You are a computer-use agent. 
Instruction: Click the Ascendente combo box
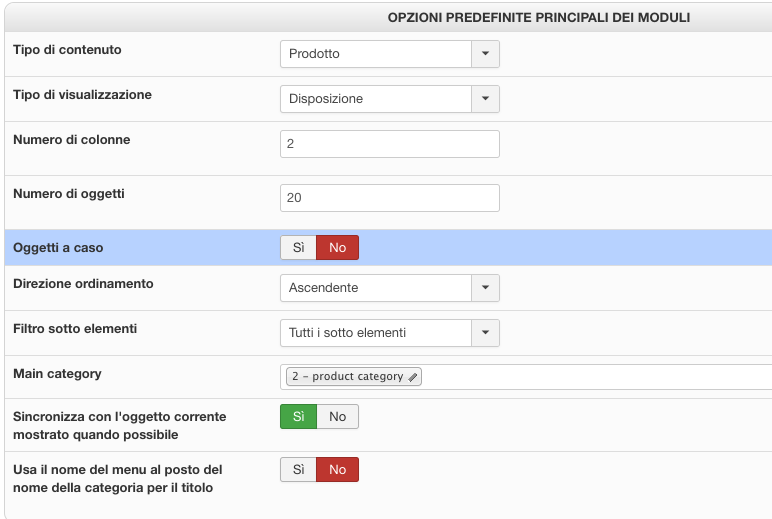point(376,288)
